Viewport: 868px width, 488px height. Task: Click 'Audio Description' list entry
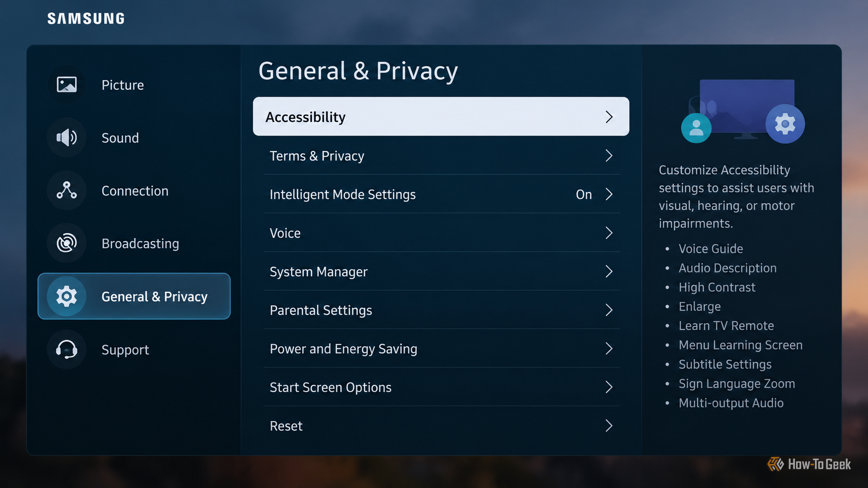coord(727,268)
